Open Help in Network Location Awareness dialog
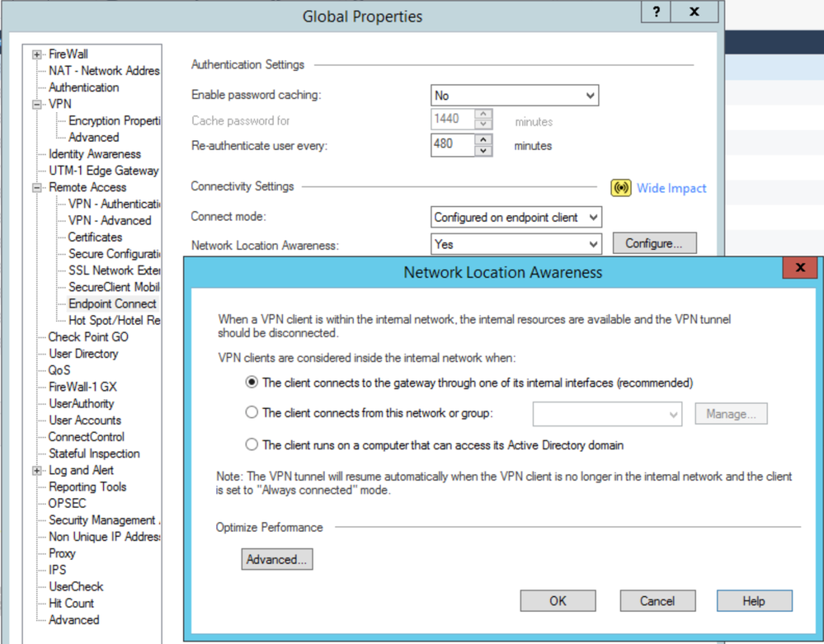The image size is (824, 644). click(754, 601)
